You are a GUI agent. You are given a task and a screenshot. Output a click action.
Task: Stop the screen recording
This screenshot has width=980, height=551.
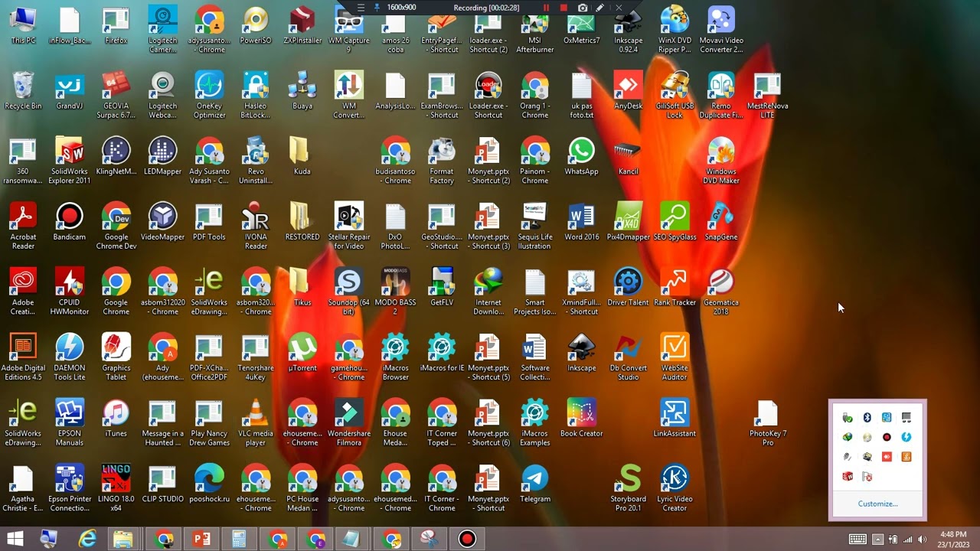coord(563,8)
